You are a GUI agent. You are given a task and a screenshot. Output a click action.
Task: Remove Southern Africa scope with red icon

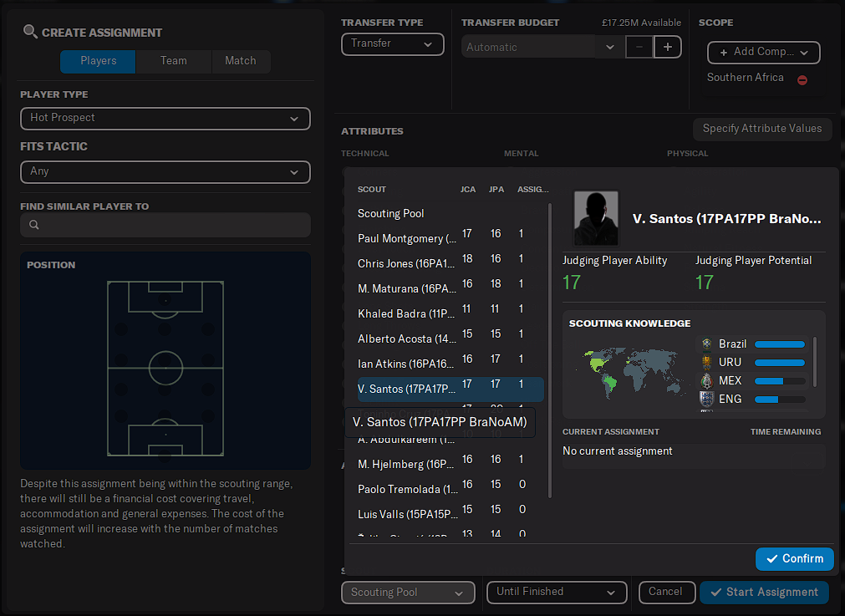802,79
